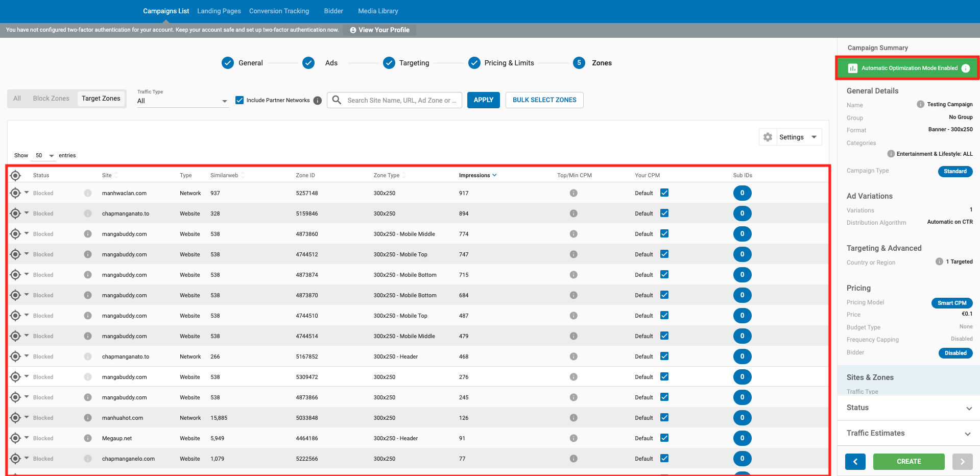Open the Show entries count dropdown
This screenshot has height=476, width=980.
pyautogui.click(x=44, y=156)
